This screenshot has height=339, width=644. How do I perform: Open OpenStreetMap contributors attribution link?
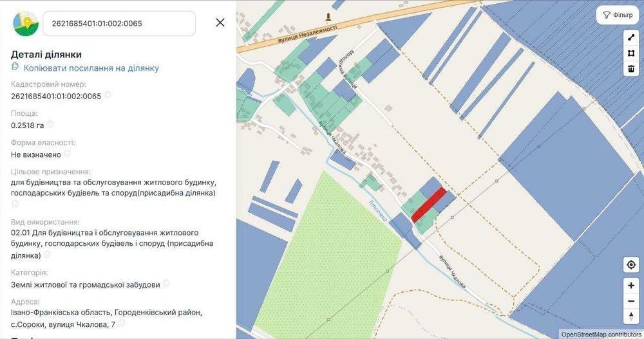click(x=601, y=334)
